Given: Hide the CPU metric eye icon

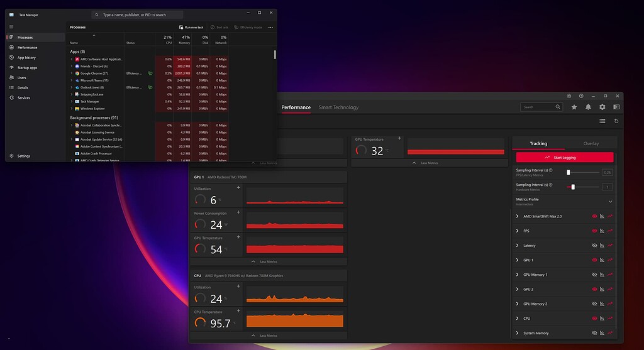Looking at the screenshot, I should point(594,319).
